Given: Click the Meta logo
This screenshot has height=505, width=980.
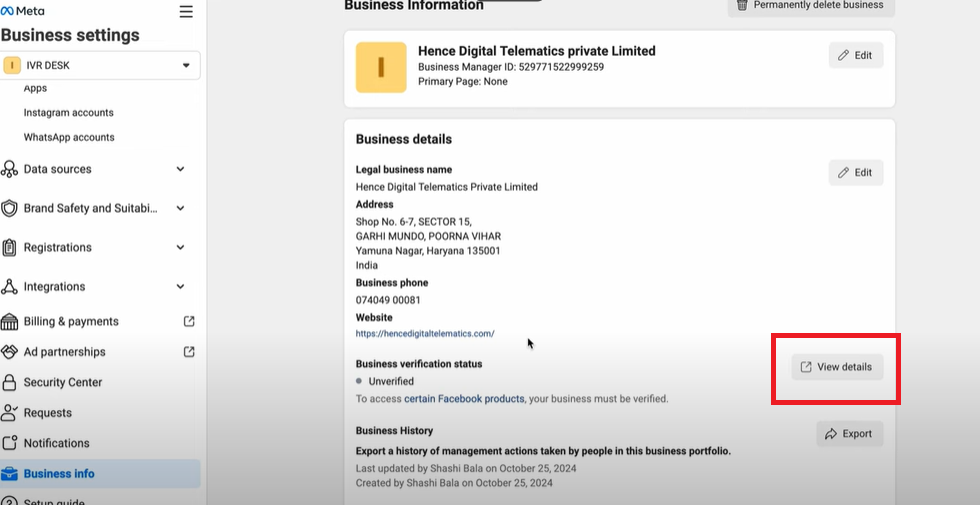Looking at the screenshot, I should tap(22, 11).
